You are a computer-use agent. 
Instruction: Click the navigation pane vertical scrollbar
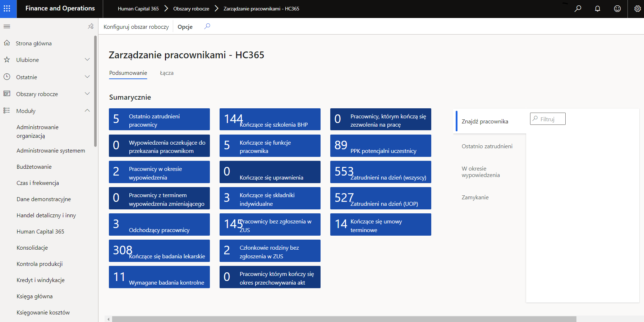(x=95, y=91)
